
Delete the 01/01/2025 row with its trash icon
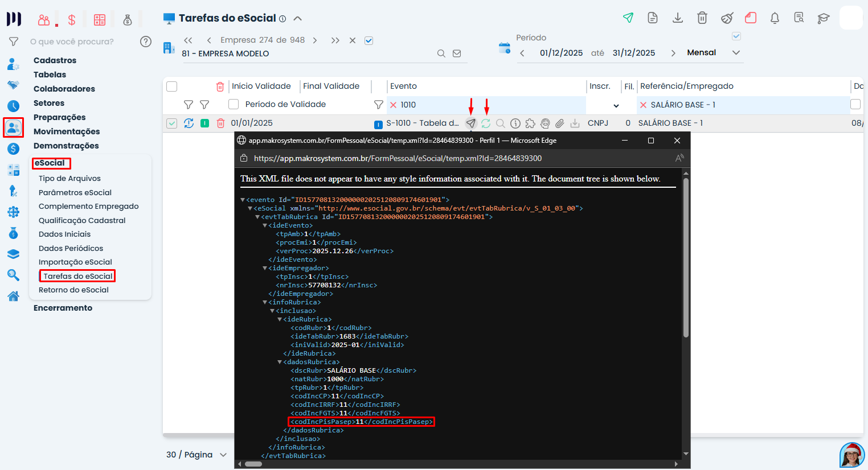(x=220, y=123)
